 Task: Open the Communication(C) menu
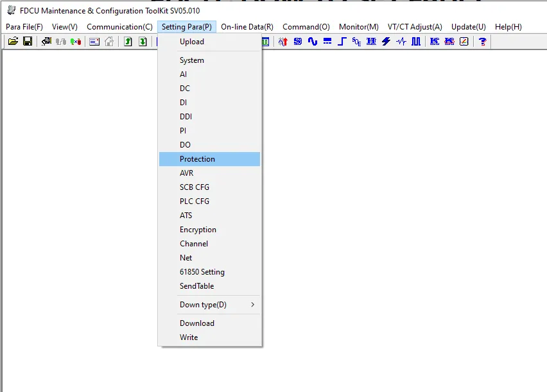pos(119,27)
